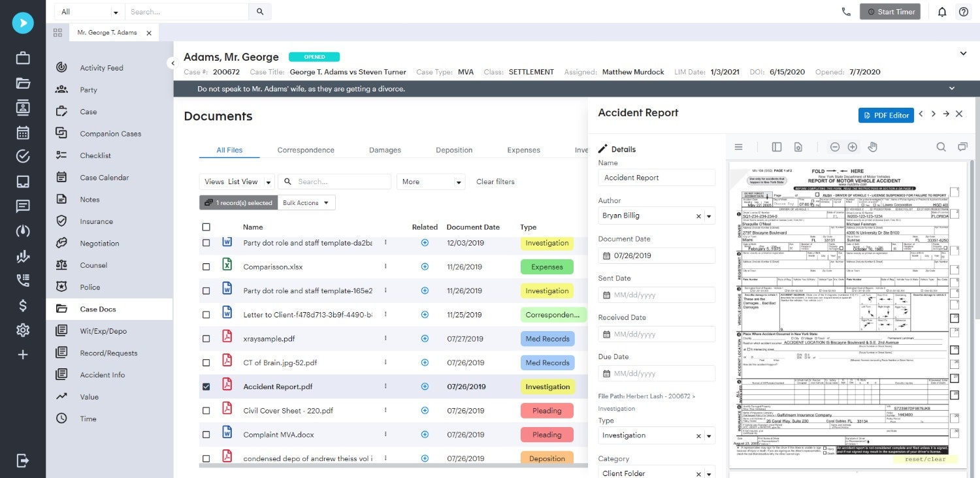Open the Views List View dropdown

[237, 181]
